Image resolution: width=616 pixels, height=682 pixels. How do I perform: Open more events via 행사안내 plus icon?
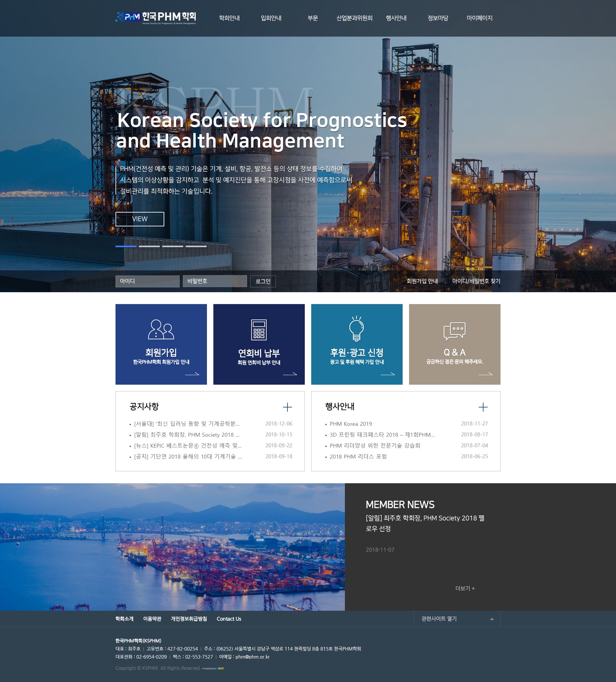point(483,407)
